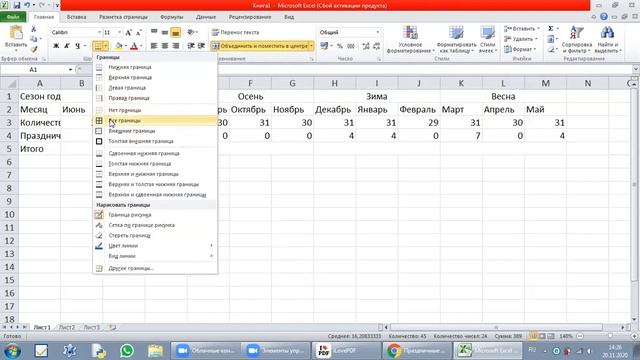The width and height of the screenshot is (640, 360).
Task: Click WhatsApp icon in the taskbar
Action: pos(127,351)
